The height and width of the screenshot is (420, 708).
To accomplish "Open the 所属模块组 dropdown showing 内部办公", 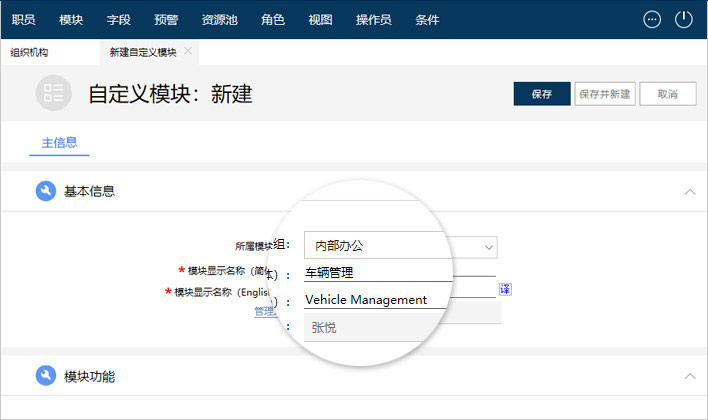I will click(x=400, y=245).
